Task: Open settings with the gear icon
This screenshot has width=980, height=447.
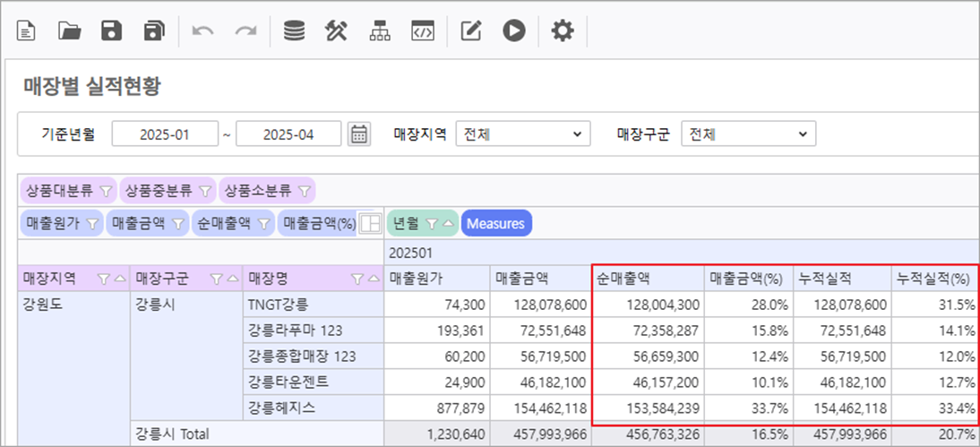Action: (x=562, y=30)
